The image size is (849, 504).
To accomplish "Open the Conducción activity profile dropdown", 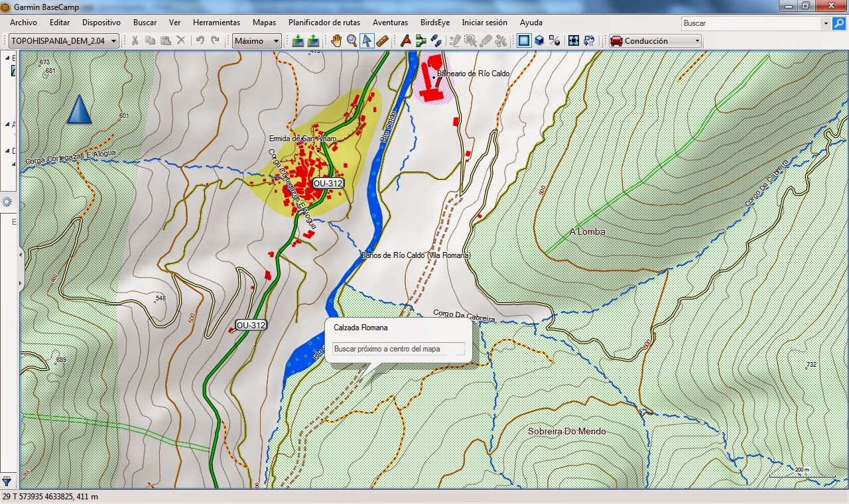I will (655, 41).
